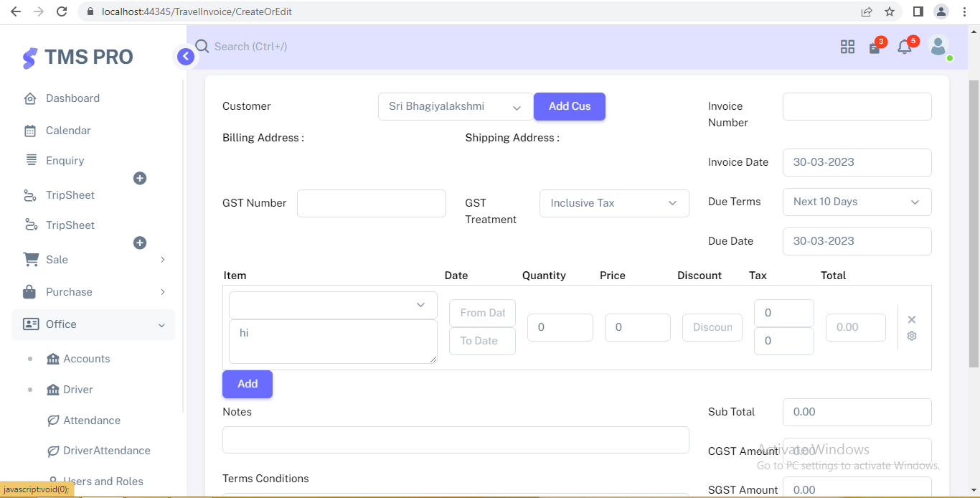Open the Customer dropdown Sri Bhagiyalakshmi
The image size is (980, 498).
[455, 106]
